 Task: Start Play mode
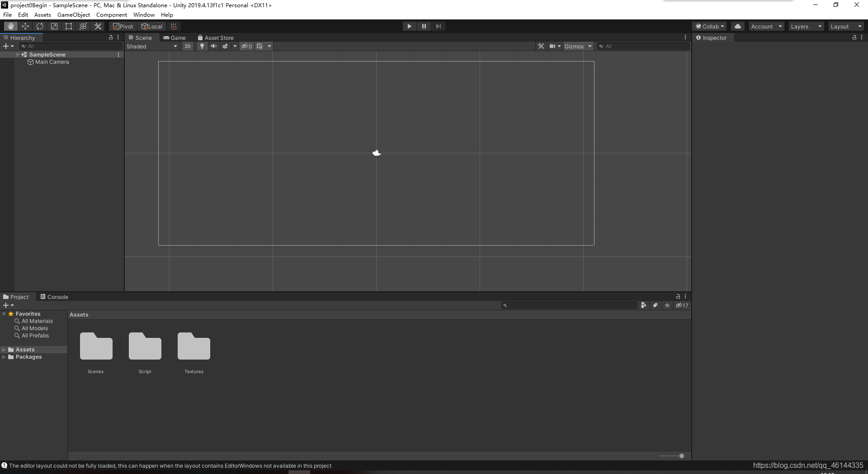tap(410, 26)
